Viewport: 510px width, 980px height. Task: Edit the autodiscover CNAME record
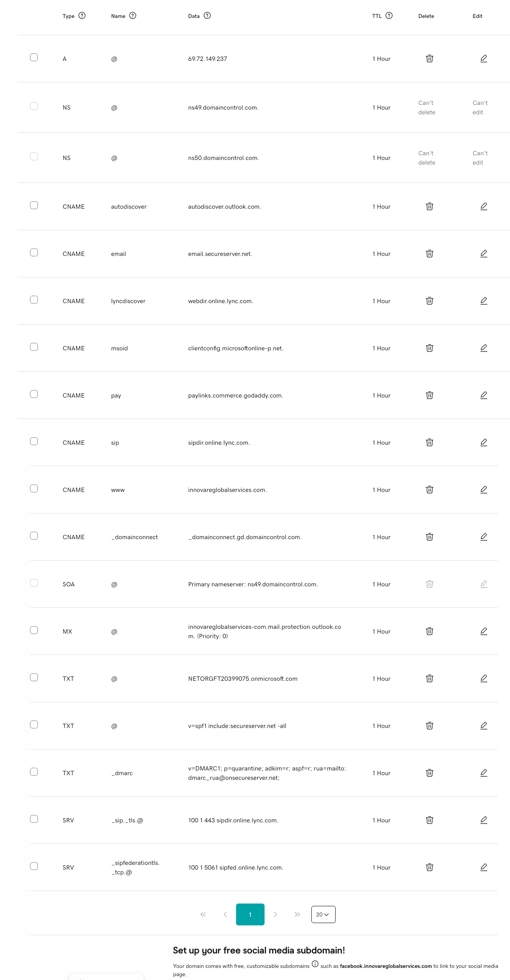click(x=483, y=206)
